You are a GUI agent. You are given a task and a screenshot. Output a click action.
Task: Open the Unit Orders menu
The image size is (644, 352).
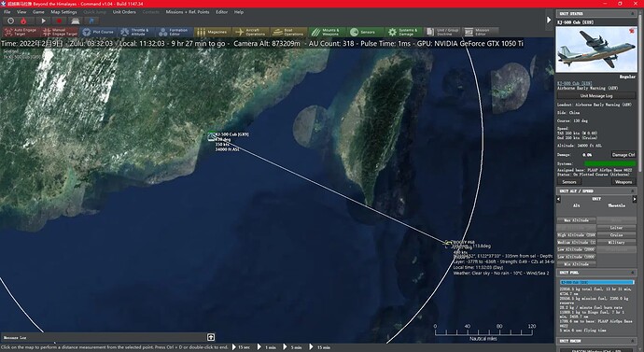124,12
